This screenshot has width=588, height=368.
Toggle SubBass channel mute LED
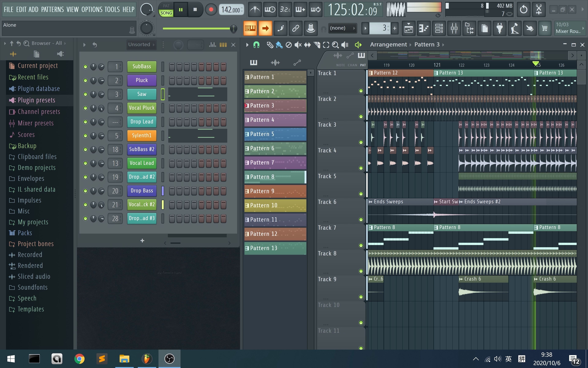85,67
